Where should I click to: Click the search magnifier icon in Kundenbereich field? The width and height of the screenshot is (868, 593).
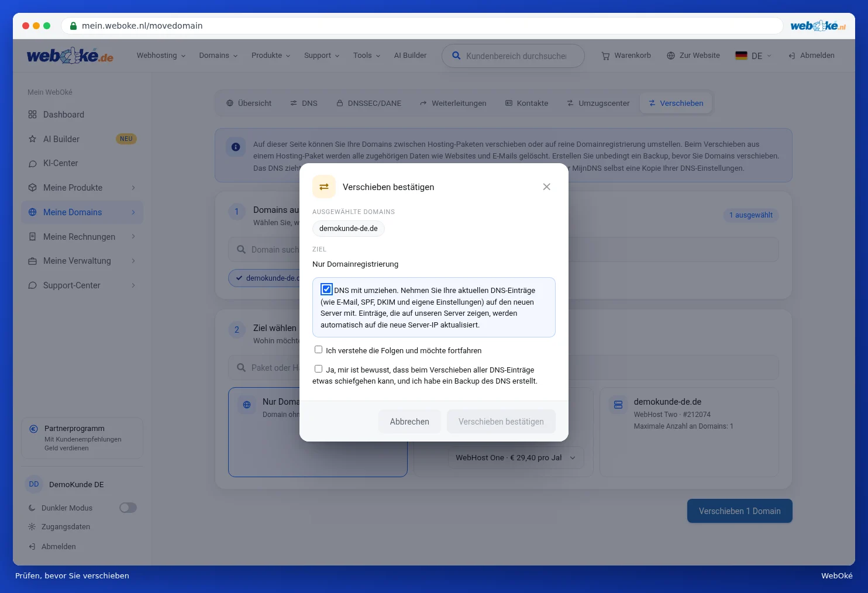[456, 56]
